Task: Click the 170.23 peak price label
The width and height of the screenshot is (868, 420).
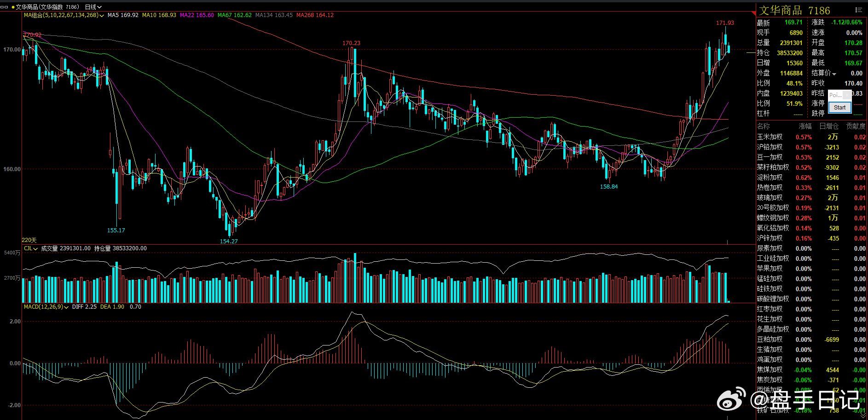Action: (x=351, y=43)
